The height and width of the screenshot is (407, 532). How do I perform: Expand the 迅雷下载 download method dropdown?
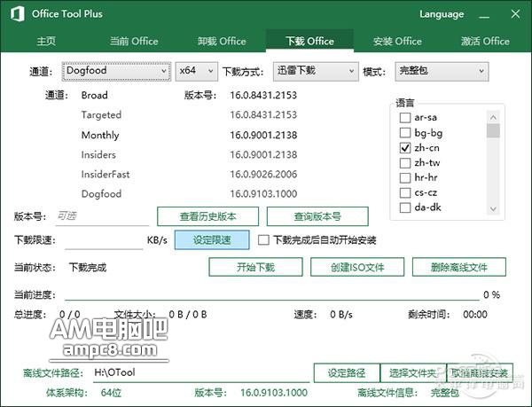[316, 71]
